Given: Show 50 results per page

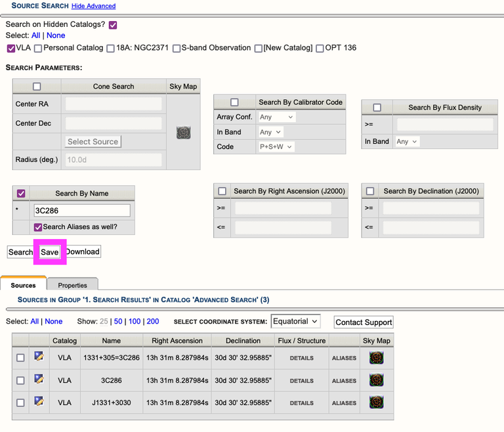Looking at the screenshot, I should [118, 322].
